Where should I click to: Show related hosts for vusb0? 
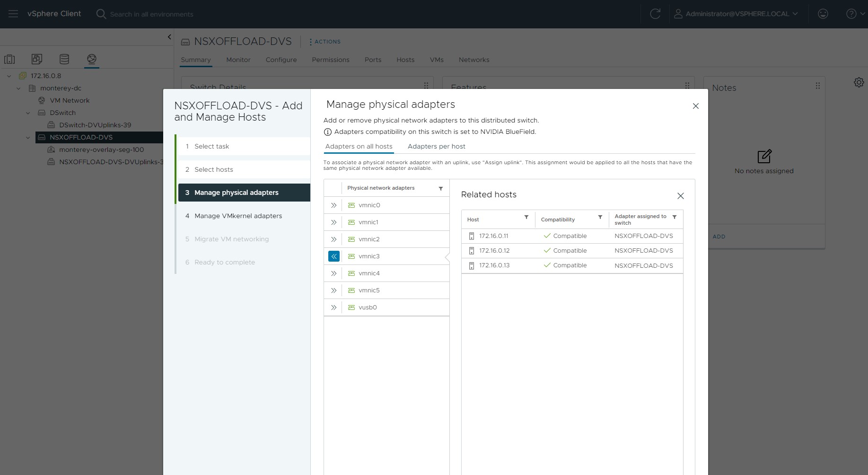click(333, 308)
